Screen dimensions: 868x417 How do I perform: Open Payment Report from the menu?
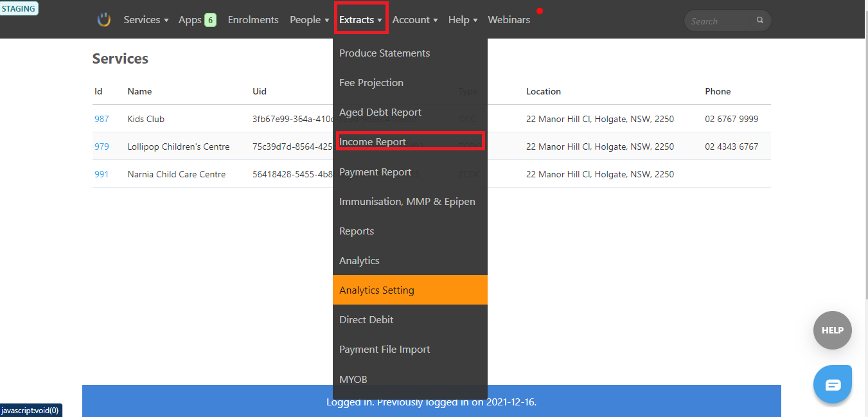pyautogui.click(x=410, y=172)
